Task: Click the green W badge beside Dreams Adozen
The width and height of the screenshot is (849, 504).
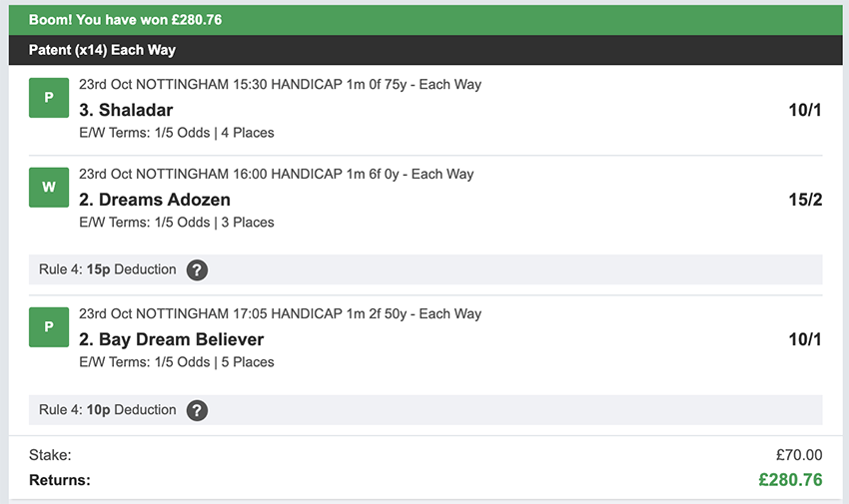Action: [x=49, y=187]
